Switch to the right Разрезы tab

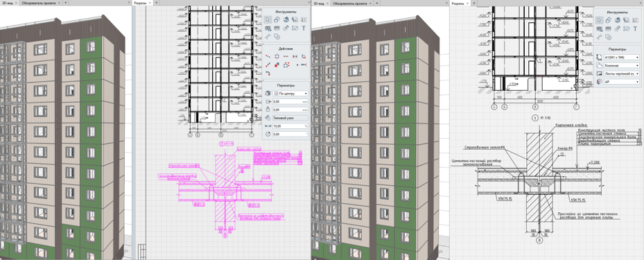[458, 3]
